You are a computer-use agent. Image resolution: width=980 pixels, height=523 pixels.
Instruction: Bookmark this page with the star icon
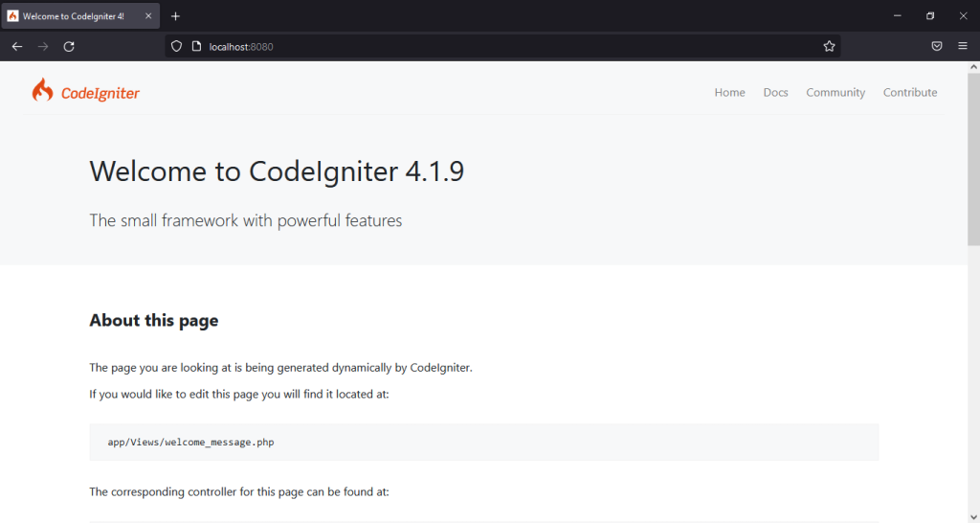pyautogui.click(x=829, y=46)
